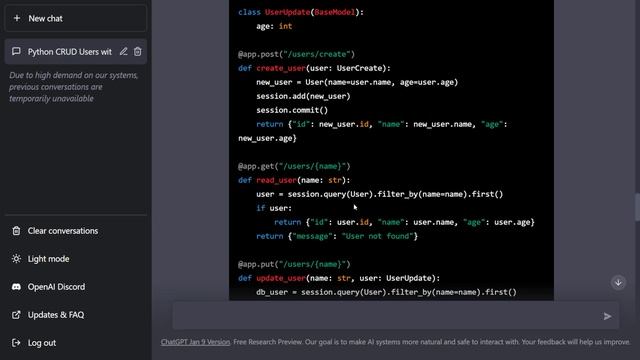Image resolution: width=640 pixels, height=360 pixels.
Task: Start a New chat
Action: point(76,18)
